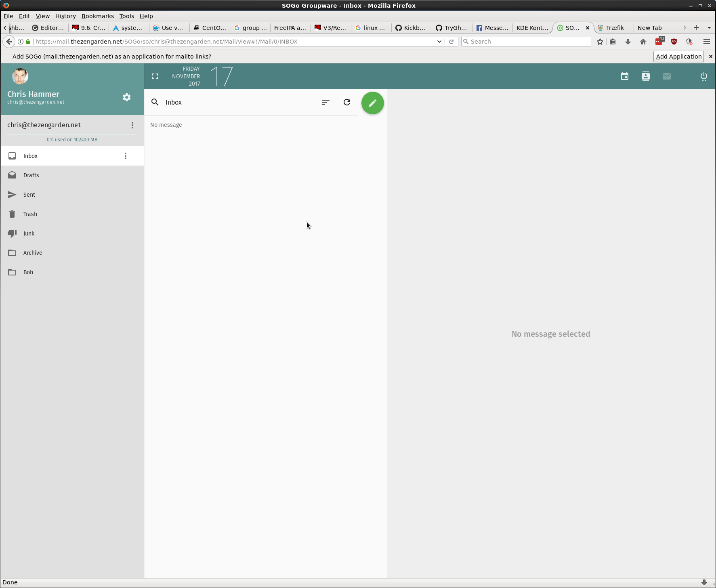Viewport: 716px width, 588px height.
Task: Click the Add Application button
Action: (x=678, y=57)
